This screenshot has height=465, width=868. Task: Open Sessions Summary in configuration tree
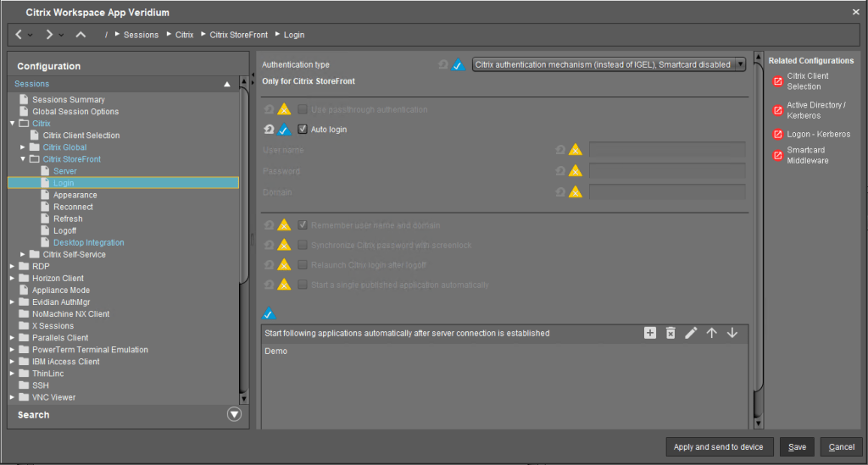(68, 100)
